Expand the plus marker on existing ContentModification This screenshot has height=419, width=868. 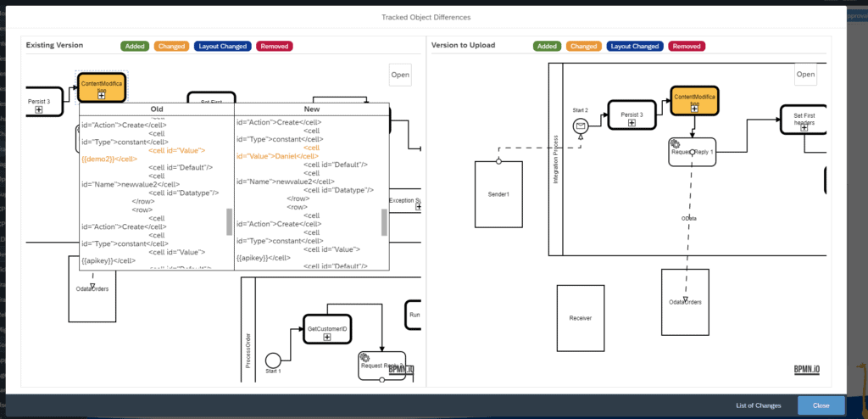102,96
